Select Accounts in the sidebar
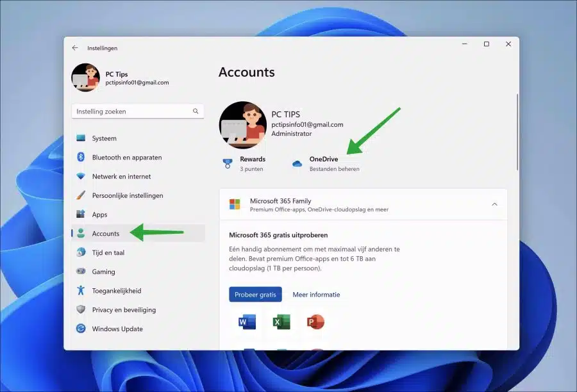This screenshot has width=577, height=392. point(138,233)
